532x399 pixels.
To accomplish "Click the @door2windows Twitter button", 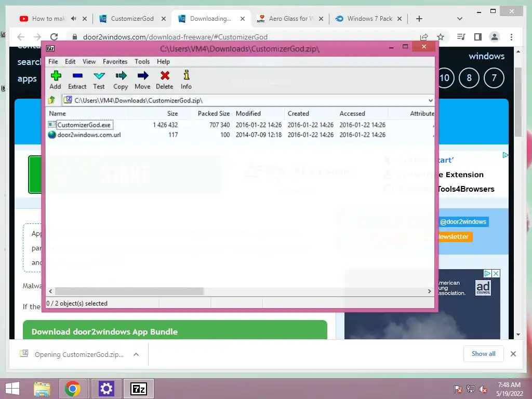I will [x=463, y=221].
